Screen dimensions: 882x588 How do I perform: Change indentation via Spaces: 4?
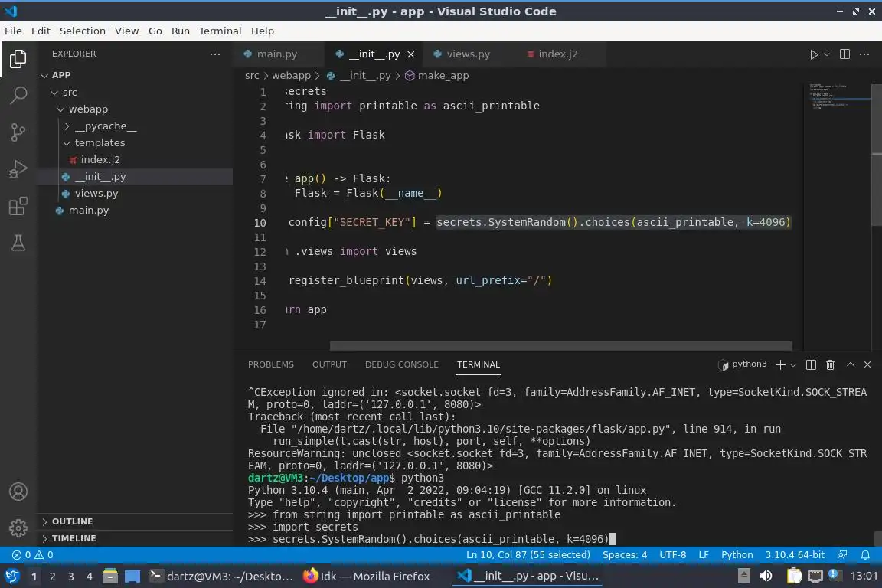coord(625,555)
